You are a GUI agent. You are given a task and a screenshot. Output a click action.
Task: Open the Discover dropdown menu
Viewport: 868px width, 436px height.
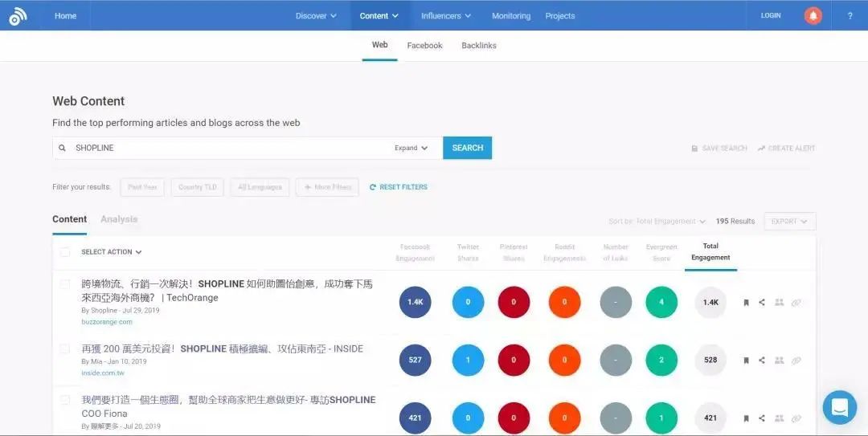tap(316, 15)
